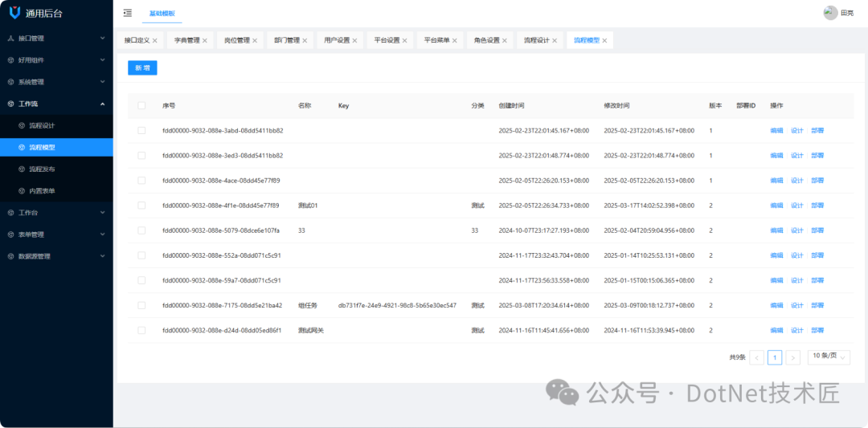This screenshot has width=868, height=428.
Task: Click 部署 link for the 组任务 row
Action: [x=817, y=305]
